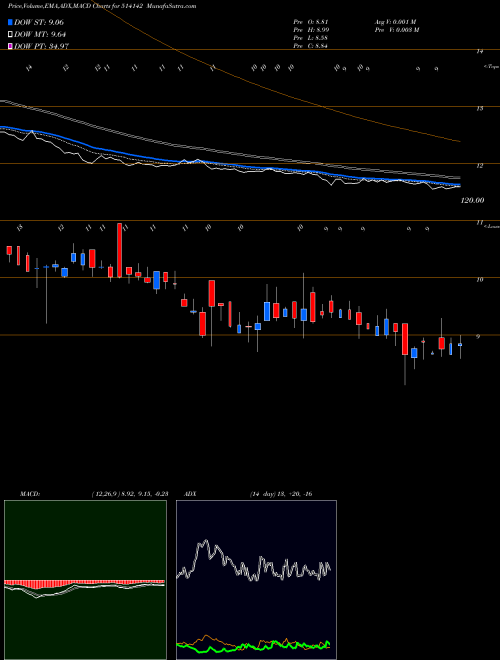Screen dimensions: 500x660
Task: Click the 10 price axis label
Action: (479, 279)
